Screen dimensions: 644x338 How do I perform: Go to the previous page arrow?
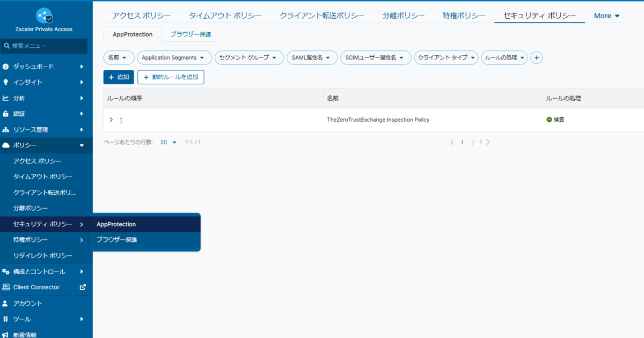pos(452,142)
